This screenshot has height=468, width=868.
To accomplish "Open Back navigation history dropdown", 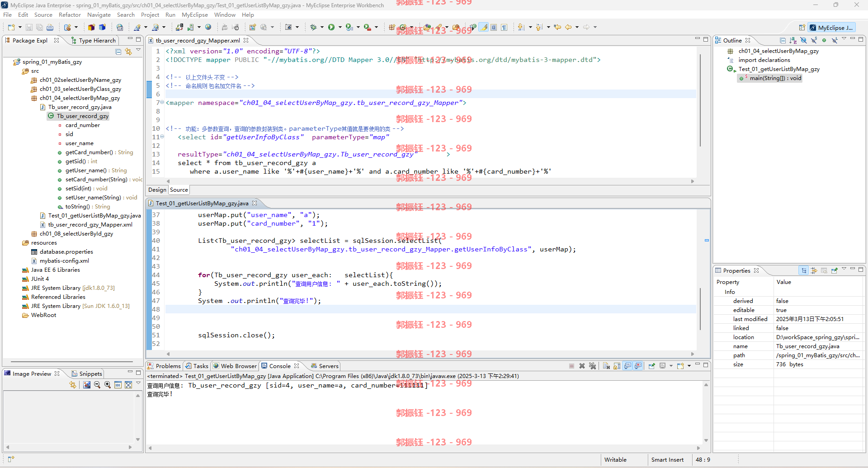I will point(577,27).
